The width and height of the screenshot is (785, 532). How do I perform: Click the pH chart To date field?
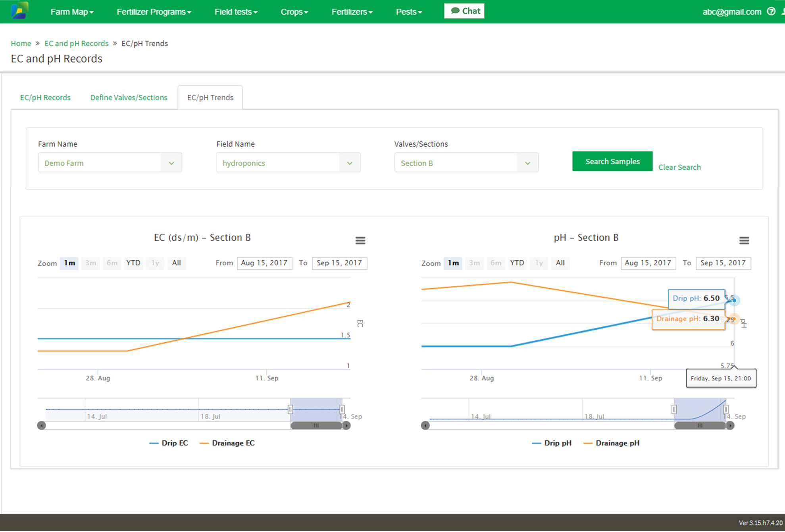tap(723, 263)
